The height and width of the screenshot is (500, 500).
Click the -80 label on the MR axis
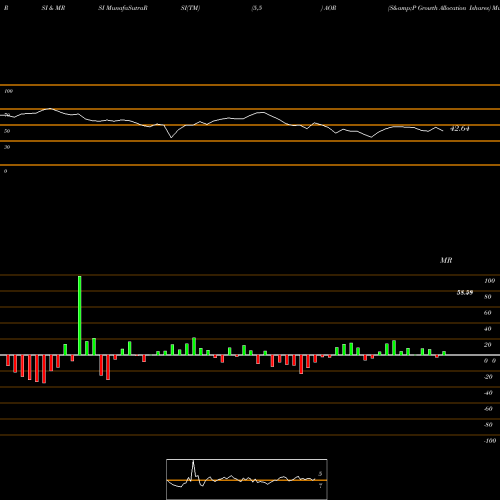tap(488, 425)
